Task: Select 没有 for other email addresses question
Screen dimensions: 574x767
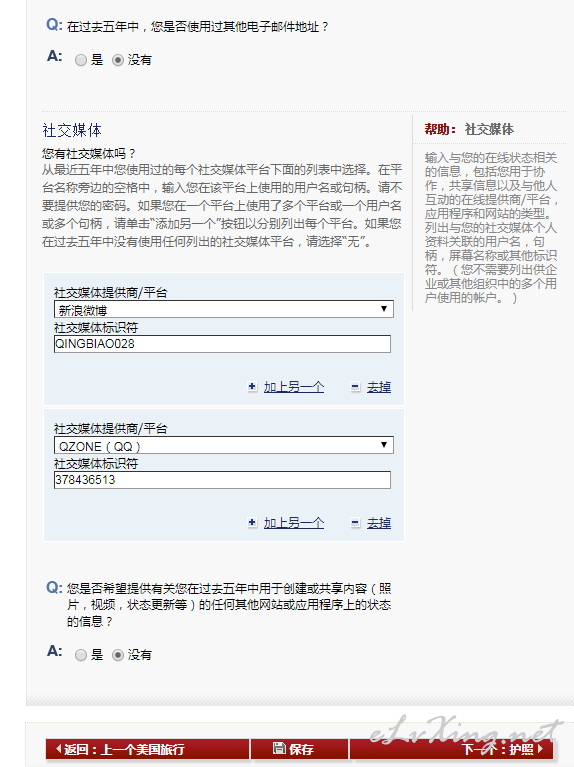Action: [x=118, y=60]
